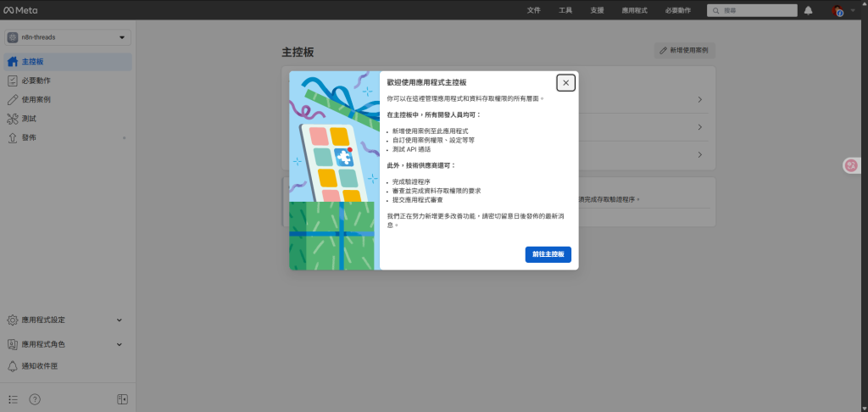Screen dimensions: 868x412
Task: Click the help question mark icon in the sidebar footer
Action: [x=35, y=399]
